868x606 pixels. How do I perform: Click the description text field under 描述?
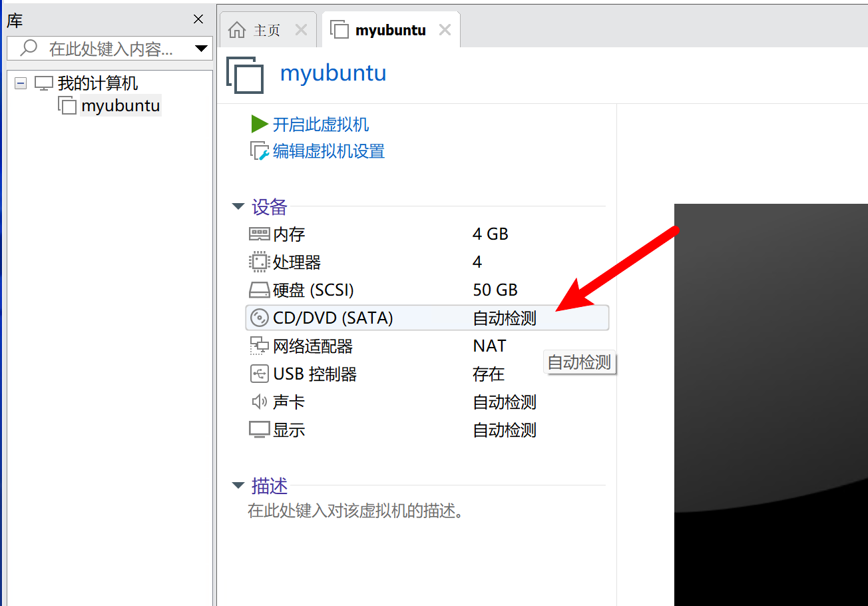pos(355,511)
